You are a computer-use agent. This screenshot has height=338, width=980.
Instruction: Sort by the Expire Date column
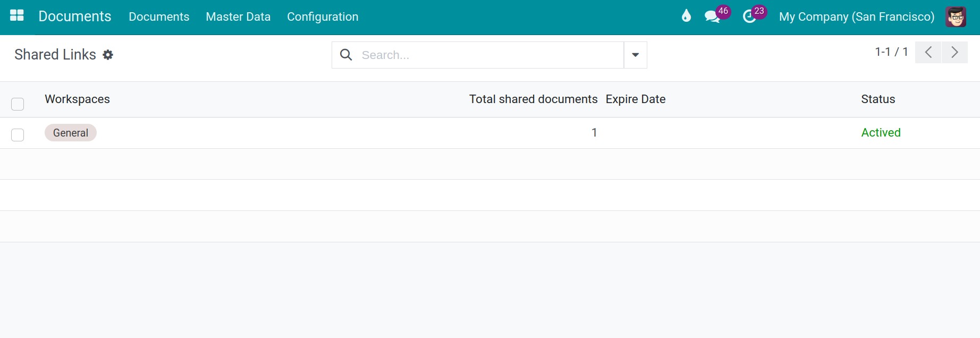tap(635, 99)
